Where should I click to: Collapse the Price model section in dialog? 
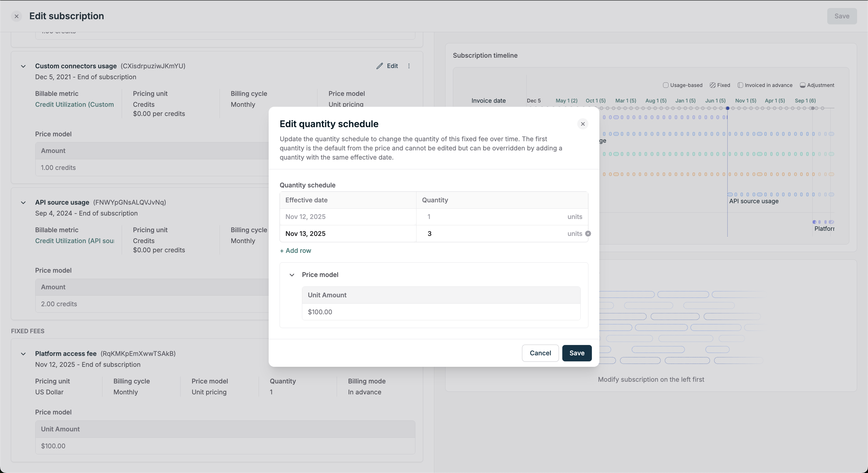(x=292, y=275)
